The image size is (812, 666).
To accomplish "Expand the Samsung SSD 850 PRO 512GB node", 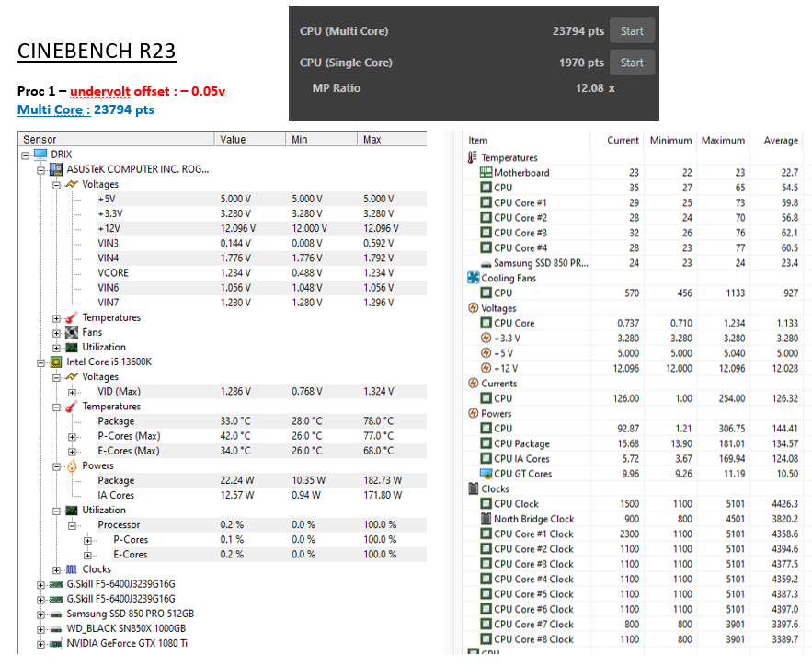I will (x=40, y=614).
